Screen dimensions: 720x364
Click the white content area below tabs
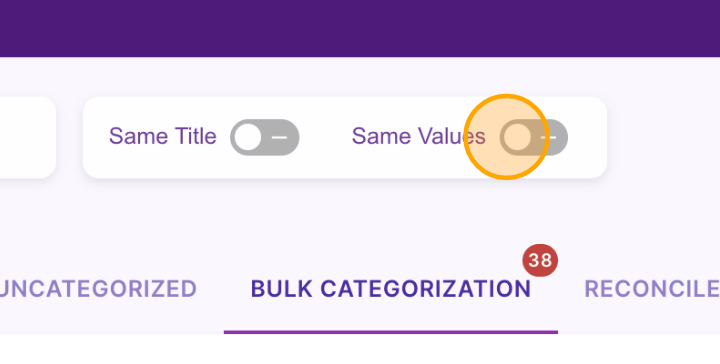coord(360,349)
